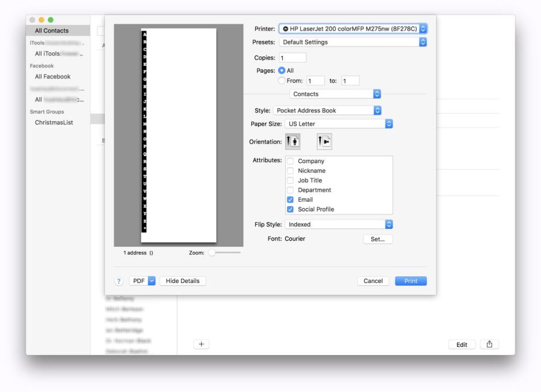Open the PDF options arrow menu

point(152,281)
